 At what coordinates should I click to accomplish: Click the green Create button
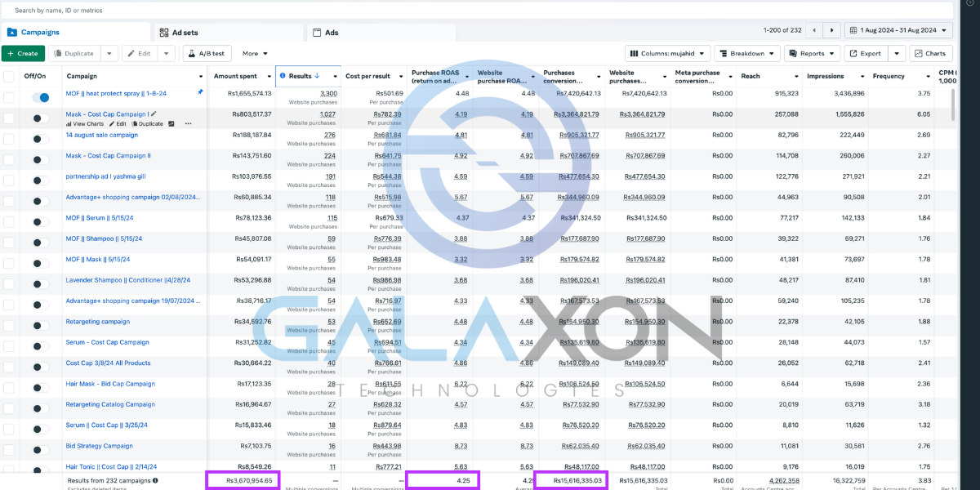(x=23, y=53)
